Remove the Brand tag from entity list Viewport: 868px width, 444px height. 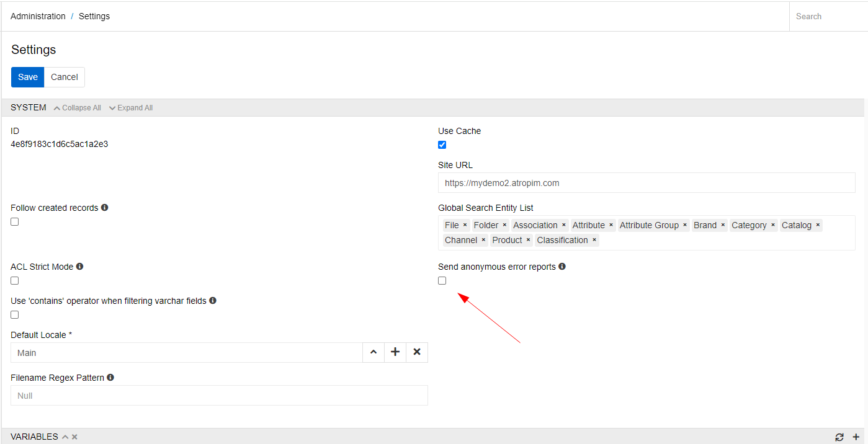[723, 226]
